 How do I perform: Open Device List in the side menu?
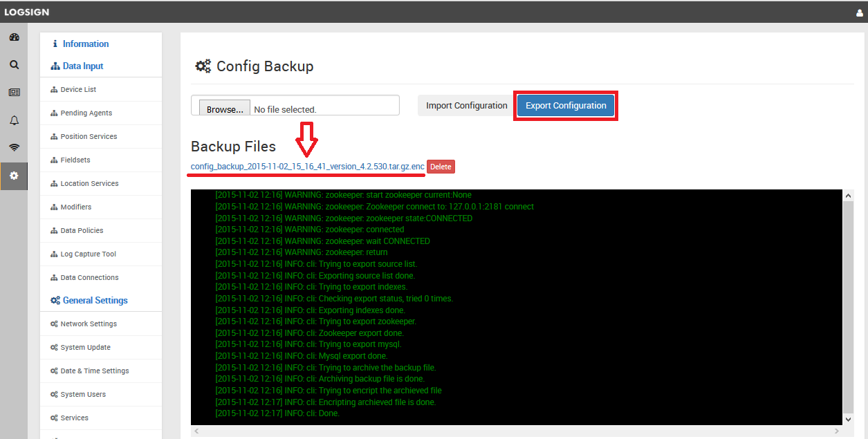tap(78, 90)
